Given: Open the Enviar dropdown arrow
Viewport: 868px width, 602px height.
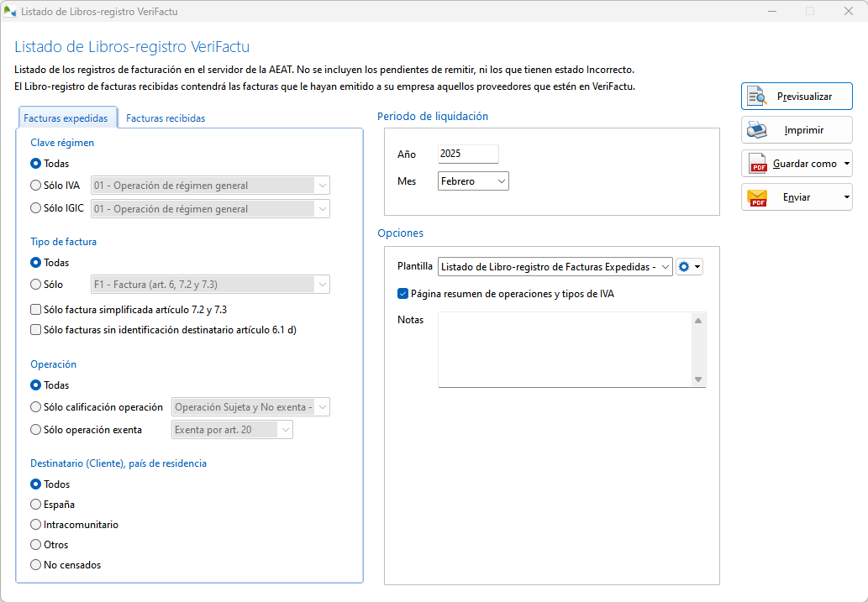Looking at the screenshot, I should tap(845, 197).
